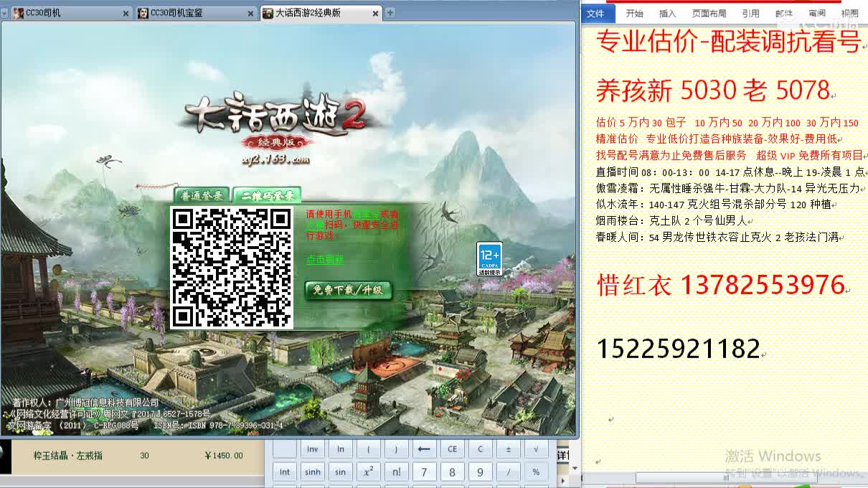Open the 视图 ribbon tab in Word
The width and height of the screenshot is (868, 488).
850,13
